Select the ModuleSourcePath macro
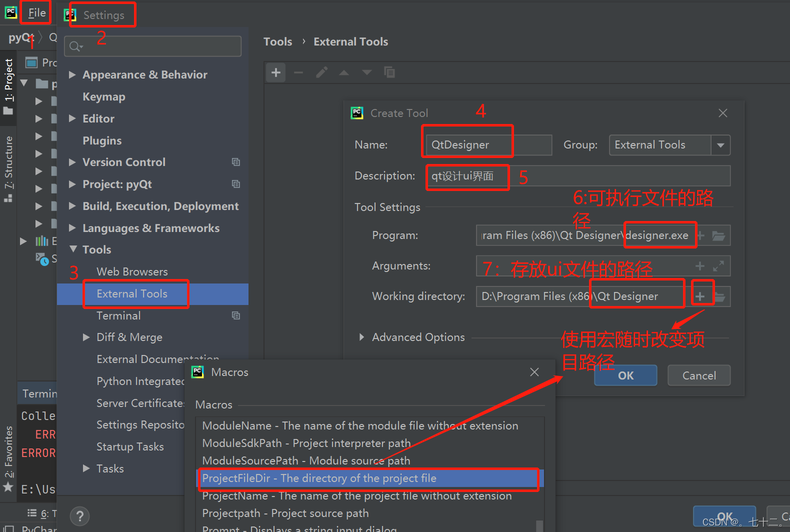This screenshot has width=790, height=532. (369, 461)
